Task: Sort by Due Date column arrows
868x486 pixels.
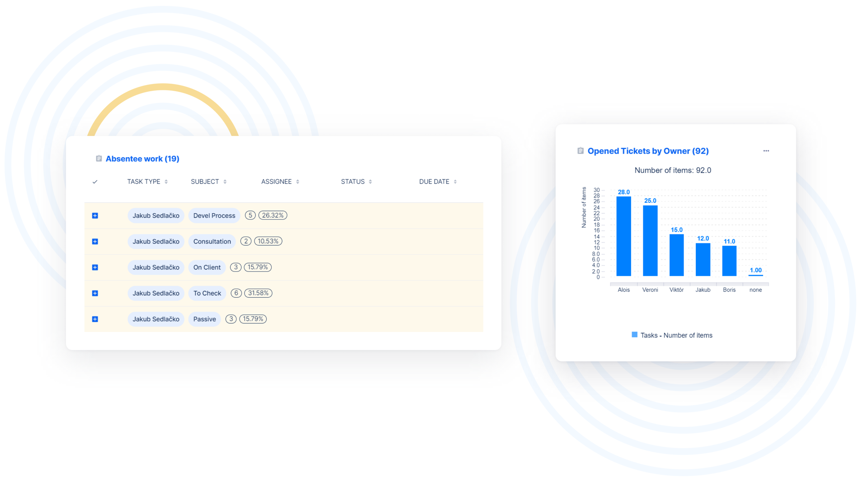Action: [455, 182]
